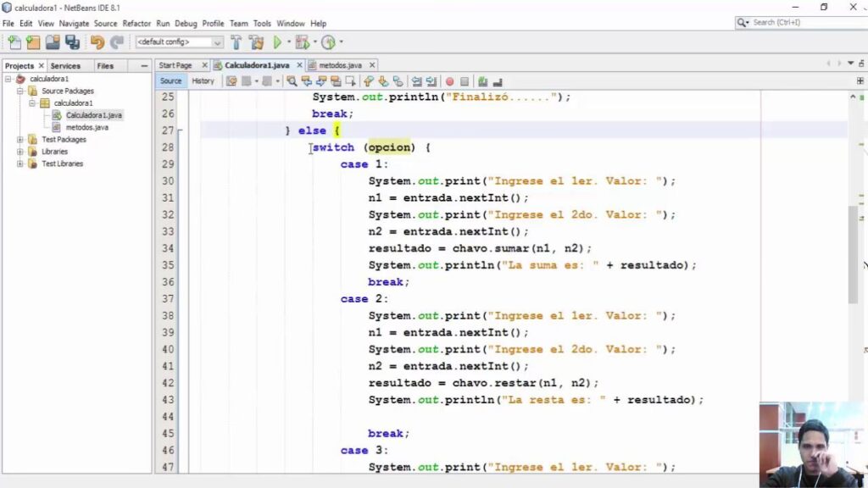Click the Save All toolbar icon
Viewport: 868px width, 488px height.
72,42
